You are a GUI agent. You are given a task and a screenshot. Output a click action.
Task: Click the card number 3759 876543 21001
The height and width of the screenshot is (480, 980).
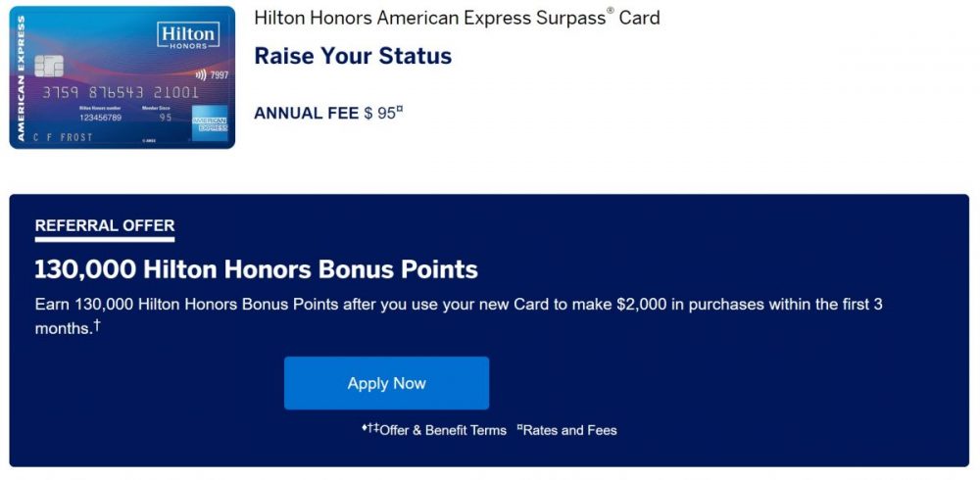click(x=120, y=92)
